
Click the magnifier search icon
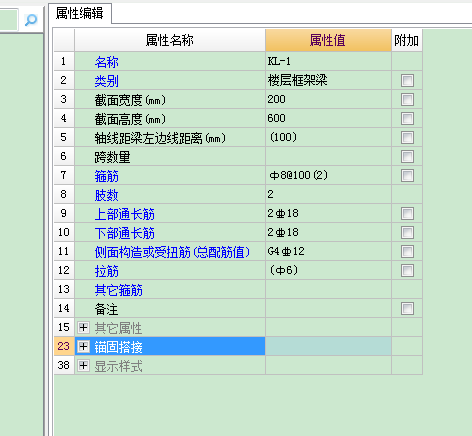[31, 20]
